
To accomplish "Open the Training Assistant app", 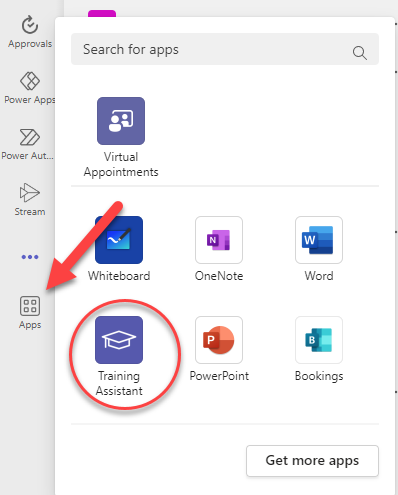I will [119, 356].
